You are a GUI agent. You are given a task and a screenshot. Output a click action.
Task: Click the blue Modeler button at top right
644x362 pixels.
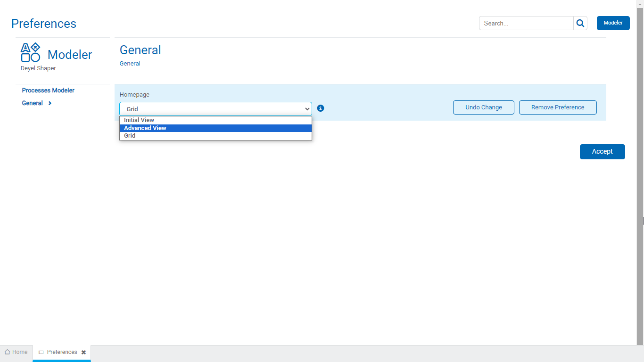(x=613, y=23)
